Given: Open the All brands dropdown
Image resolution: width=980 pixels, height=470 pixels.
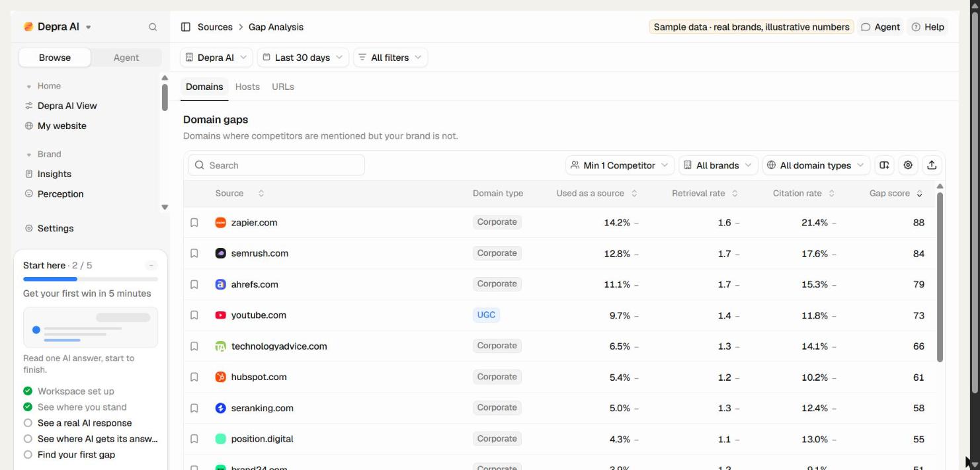Looking at the screenshot, I should pyautogui.click(x=718, y=165).
